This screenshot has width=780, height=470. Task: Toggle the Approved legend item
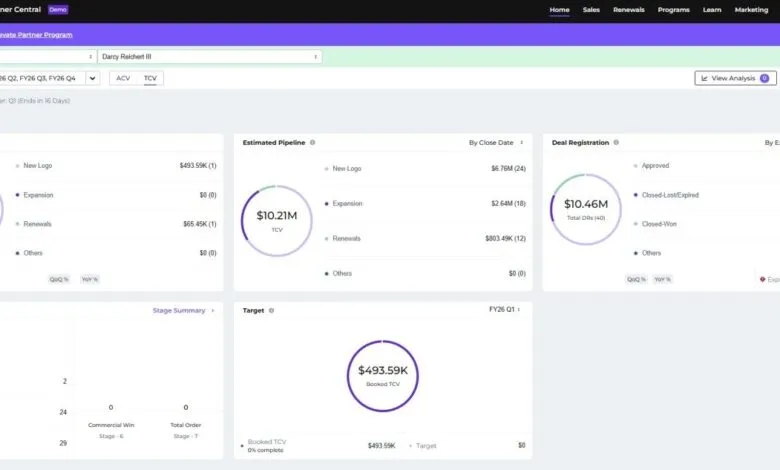pos(651,166)
